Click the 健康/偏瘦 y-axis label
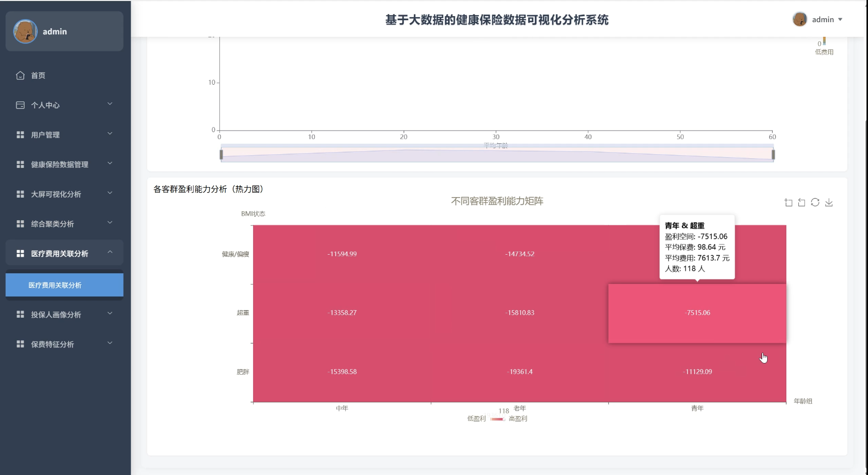The width and height of the screenshot is (868, 475). click(235, 254)
